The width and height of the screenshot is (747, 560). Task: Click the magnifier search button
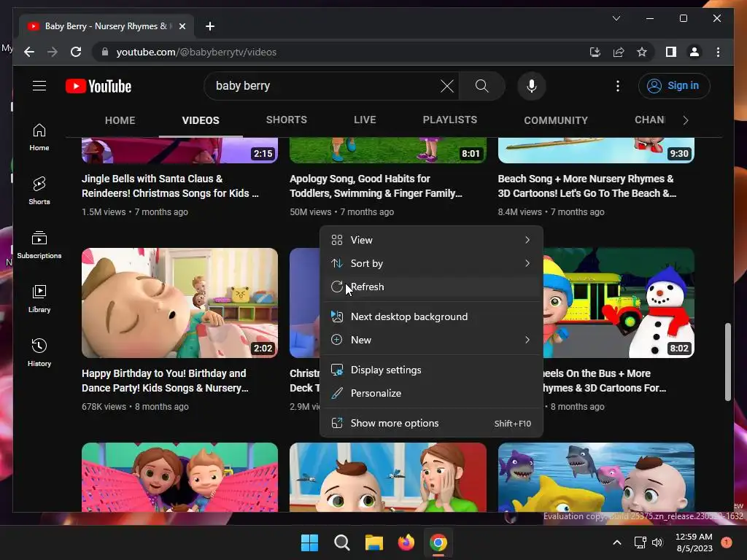[481, 86]
